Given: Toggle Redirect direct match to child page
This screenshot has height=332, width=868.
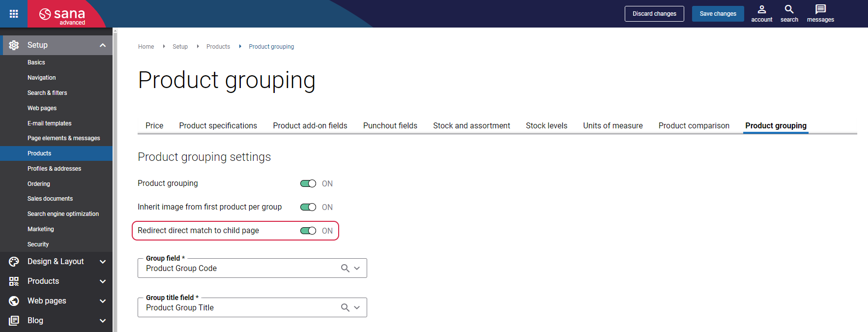Looking at the screenshot, I should coord(308,231).
